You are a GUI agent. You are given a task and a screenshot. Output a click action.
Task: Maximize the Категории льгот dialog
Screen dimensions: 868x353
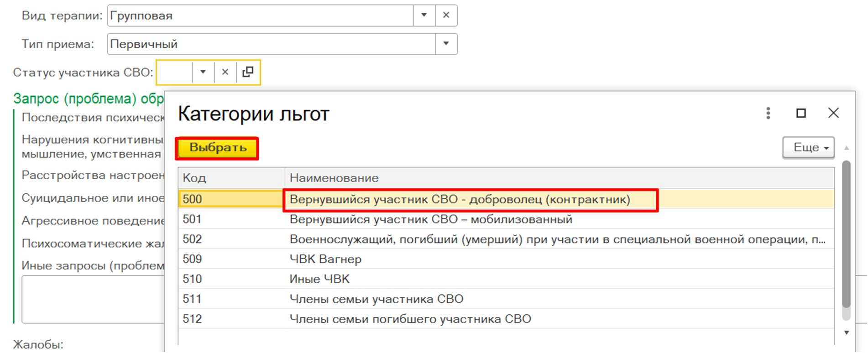coord(801,113)
